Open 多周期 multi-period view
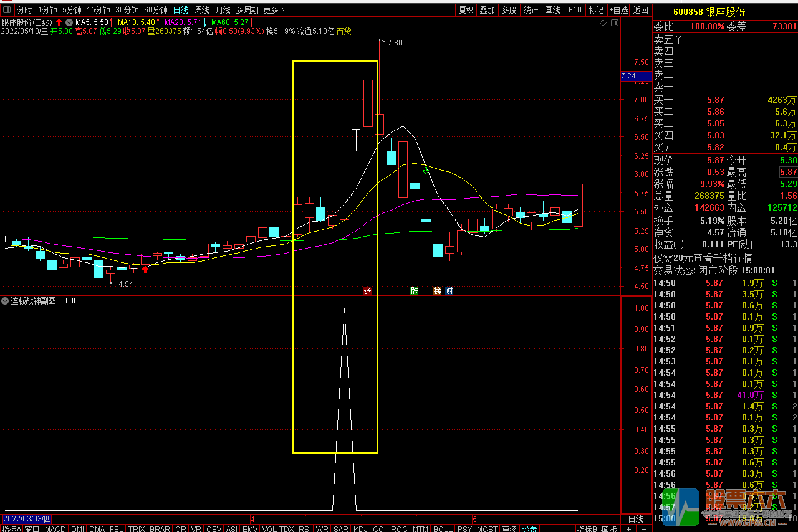The height and width of the screenshot is (532, 798). click(x=248, y=10)
